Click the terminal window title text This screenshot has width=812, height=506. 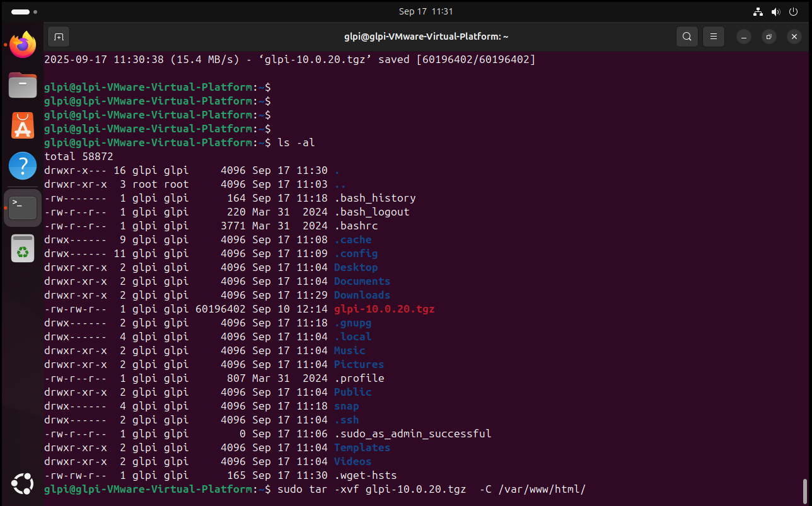[426, 37]
